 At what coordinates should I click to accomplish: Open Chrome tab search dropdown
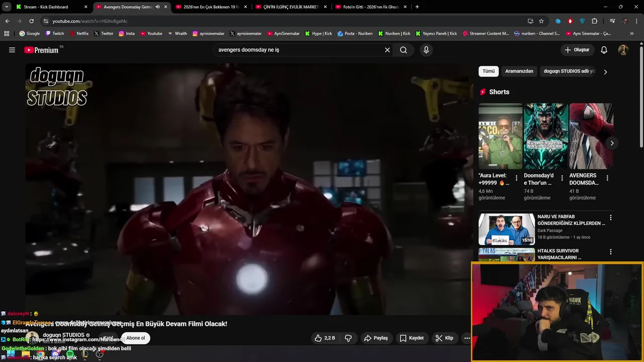tap(7, 7)
